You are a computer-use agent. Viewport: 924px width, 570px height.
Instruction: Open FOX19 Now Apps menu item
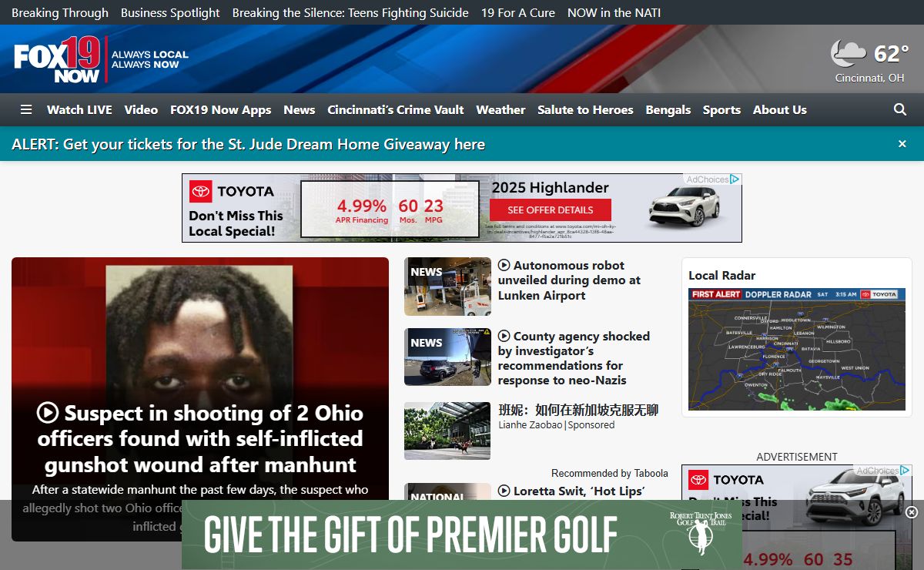[220, 109]
